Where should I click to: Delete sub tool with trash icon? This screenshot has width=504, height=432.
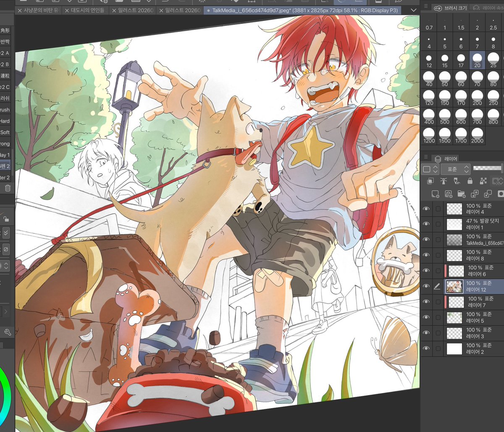point(8,189)
